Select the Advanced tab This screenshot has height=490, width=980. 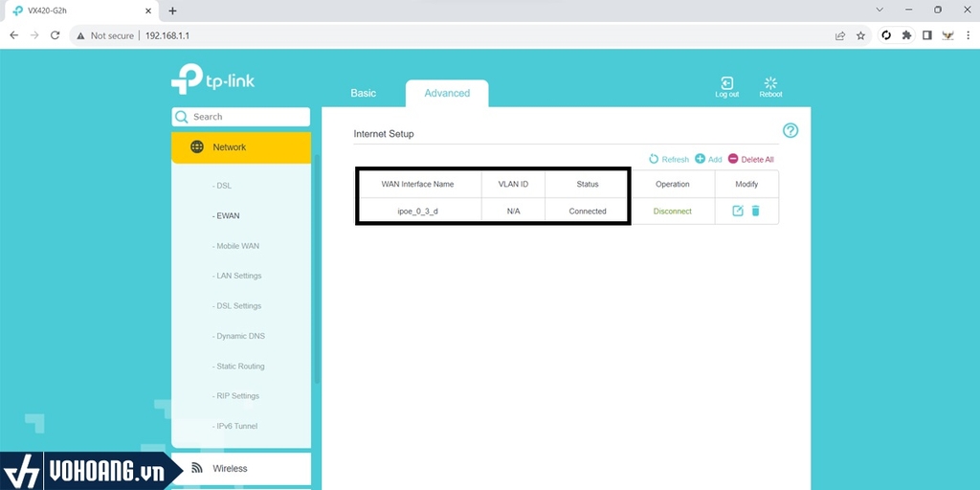447,93
